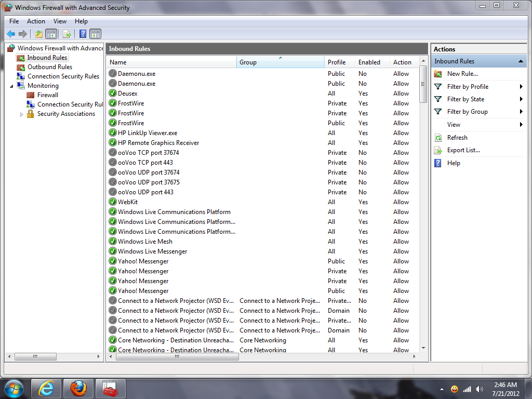Toggle the Show/Hide Action Pane toolbar button

[95, 34]
